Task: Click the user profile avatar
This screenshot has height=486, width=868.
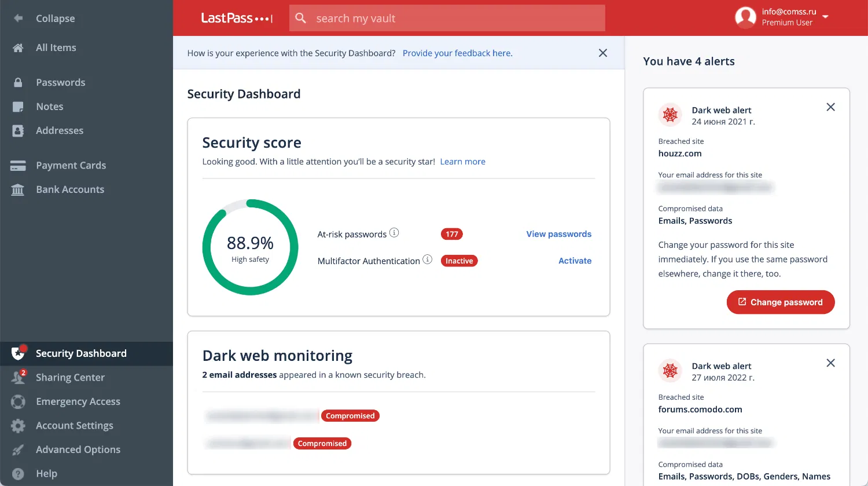Action: (745, 17)
